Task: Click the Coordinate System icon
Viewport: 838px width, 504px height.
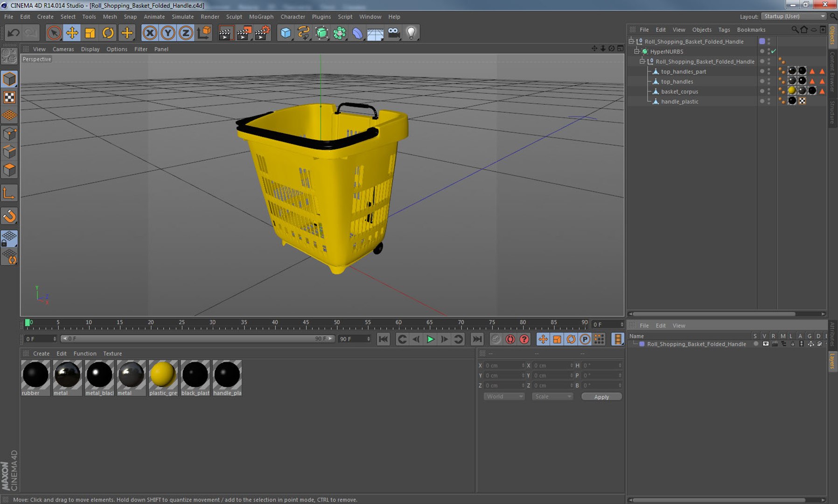Action: [x=204, y=33]
